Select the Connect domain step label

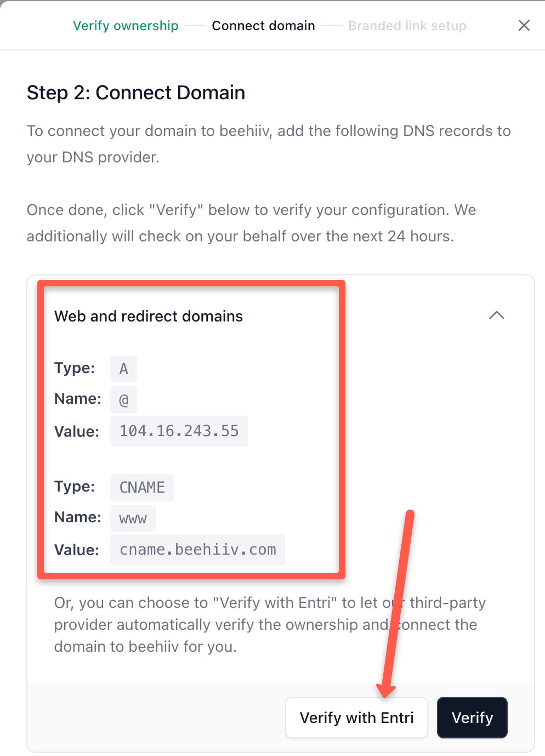click(263, 25)
